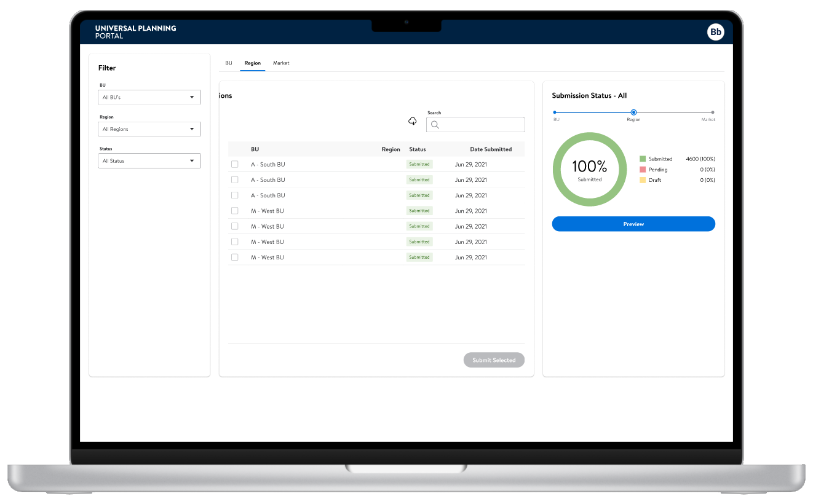Switch to the Market tab

[x=281, y=63]
